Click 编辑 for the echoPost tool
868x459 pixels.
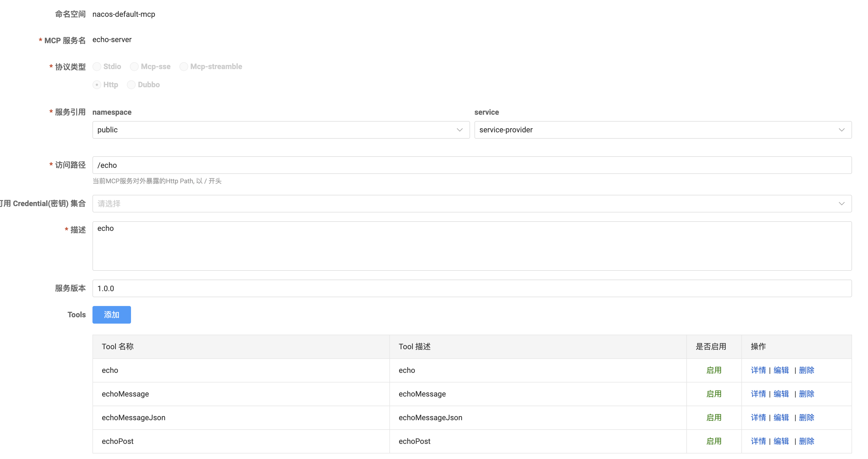781,441
